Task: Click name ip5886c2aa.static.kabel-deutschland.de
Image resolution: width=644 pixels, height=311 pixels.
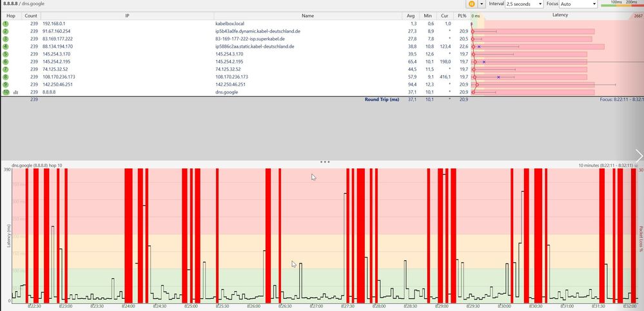Action: 255,46
